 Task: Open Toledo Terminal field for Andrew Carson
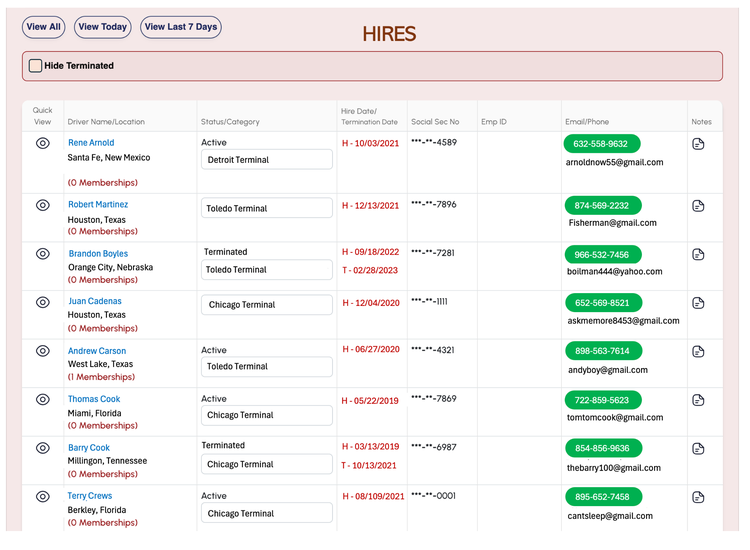coord(267,366)
